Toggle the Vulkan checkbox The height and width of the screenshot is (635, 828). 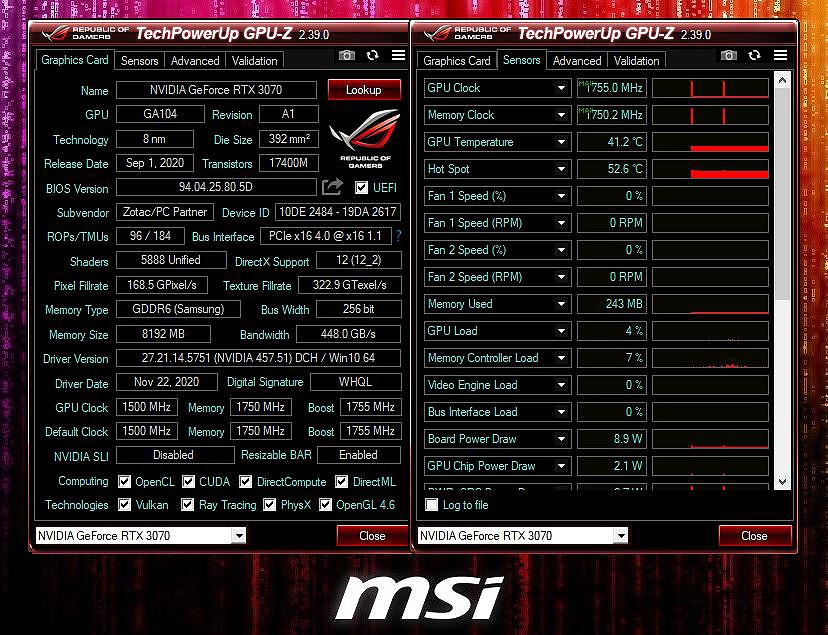click(x=124, y=505)
